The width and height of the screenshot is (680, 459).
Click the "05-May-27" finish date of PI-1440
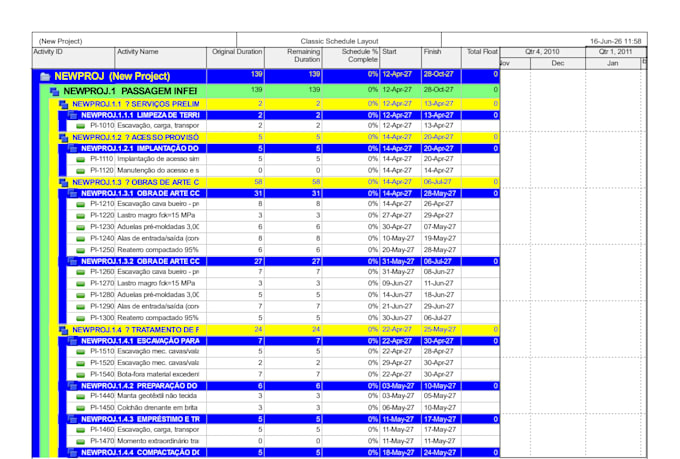[439, 396]
